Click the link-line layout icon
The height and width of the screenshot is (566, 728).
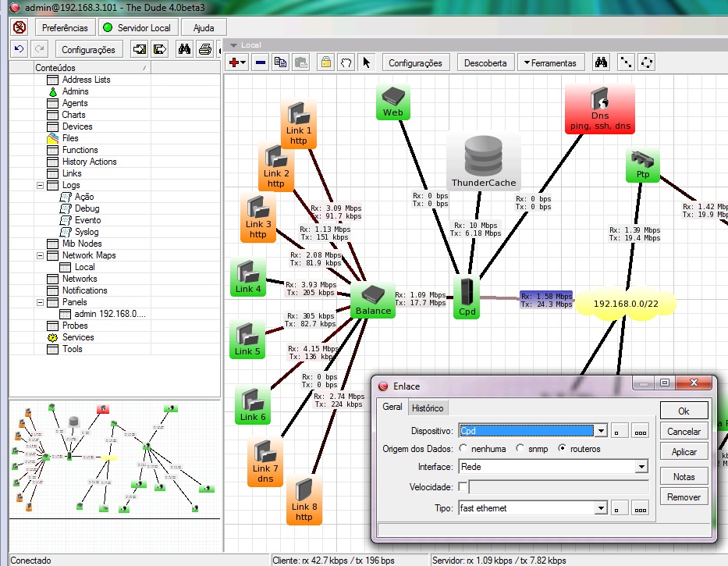point(626,62)
